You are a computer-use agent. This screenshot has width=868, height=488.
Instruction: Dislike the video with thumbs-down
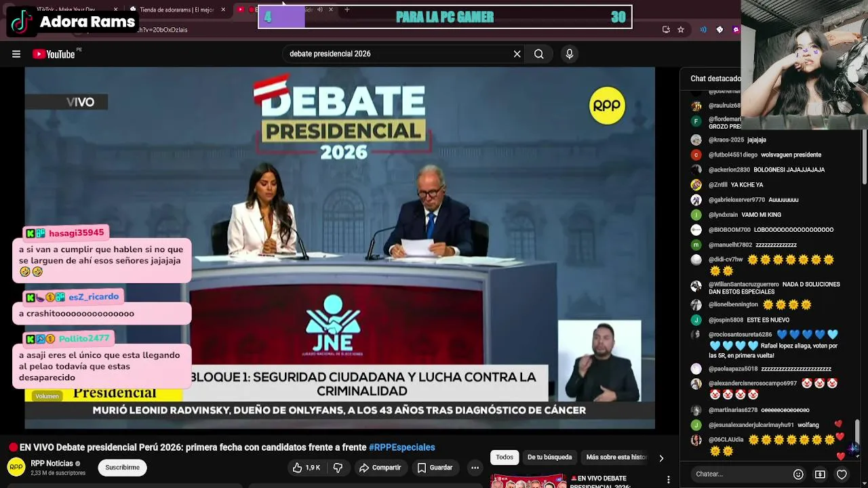point(338,468)
